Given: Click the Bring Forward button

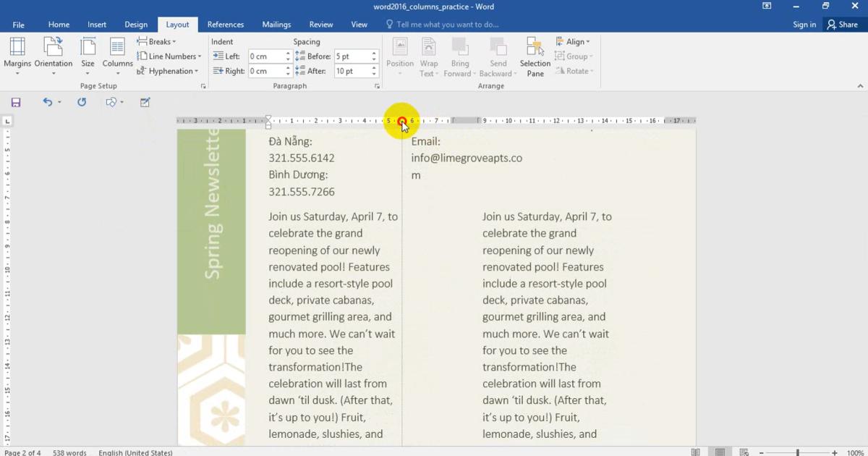Looking at the screenshot, I should click(x=460, y=56).
